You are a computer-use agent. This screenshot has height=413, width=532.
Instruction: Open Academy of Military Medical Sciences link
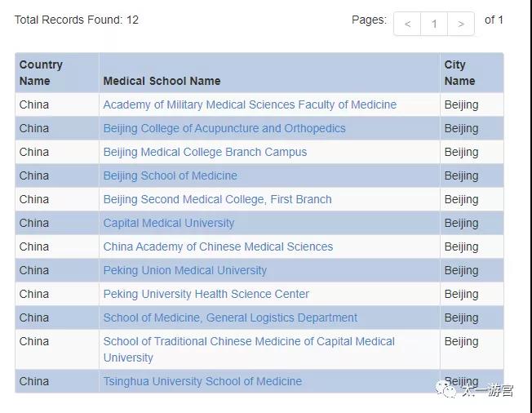click(x=250, y=104)
